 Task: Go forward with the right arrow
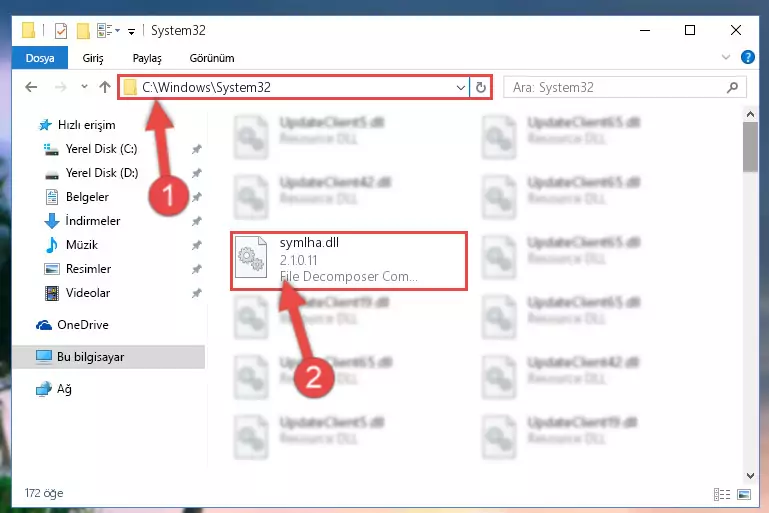click(60, 87)
